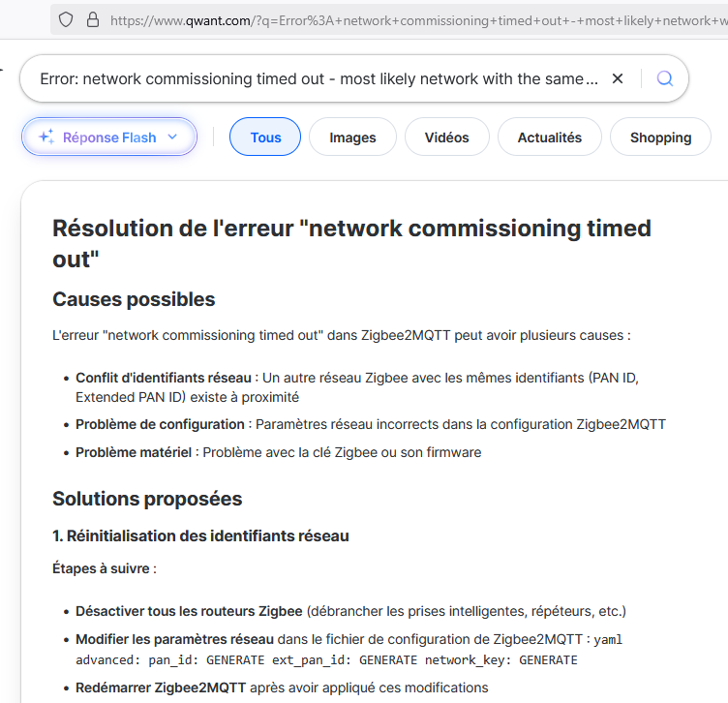Clear the search query with the X
728x703 pixels.
[618, 78]
